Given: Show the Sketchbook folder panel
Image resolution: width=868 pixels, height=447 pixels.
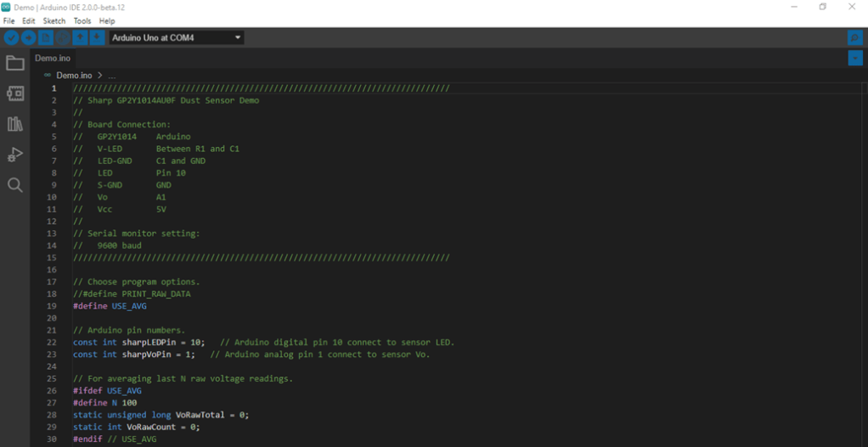Looking at the screenshot, I should pos(14,63).
